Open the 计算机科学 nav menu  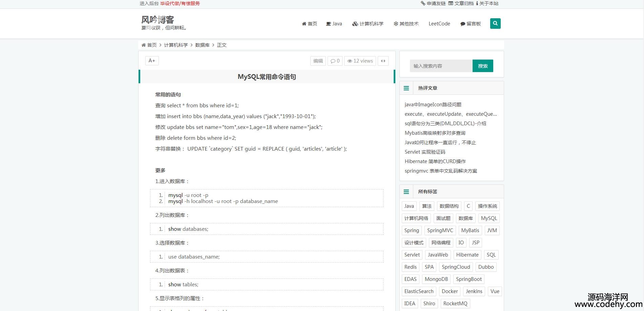click(x=368, y=24)
